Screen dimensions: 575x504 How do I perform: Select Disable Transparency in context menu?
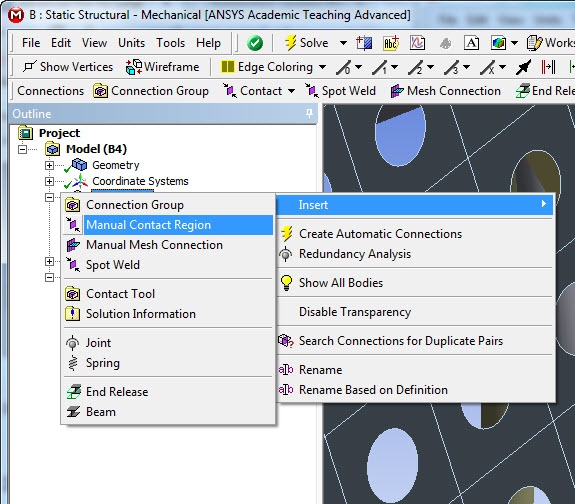355,312
